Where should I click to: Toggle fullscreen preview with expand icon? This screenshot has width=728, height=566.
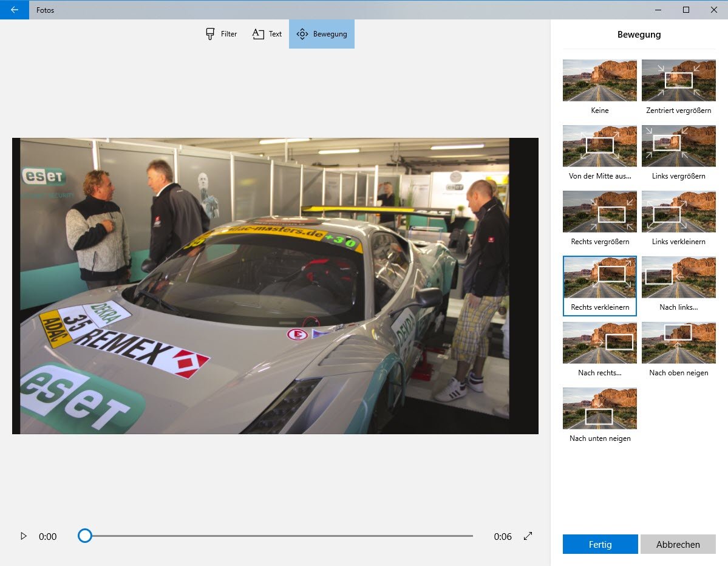tap(528, 536)
